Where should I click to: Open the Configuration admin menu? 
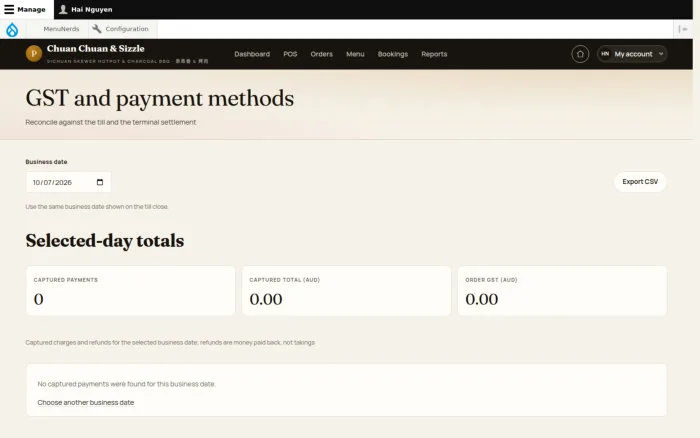click(121, 29)
